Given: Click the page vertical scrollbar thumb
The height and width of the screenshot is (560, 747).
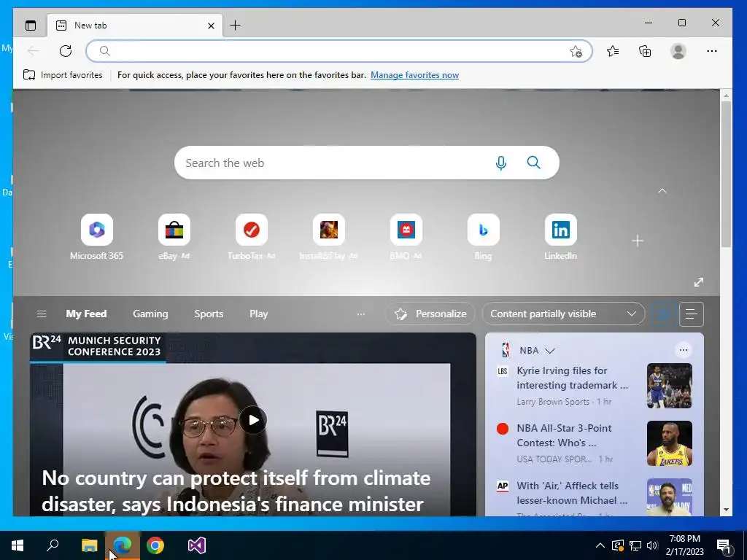Looking at the screenshot, I should [726, 174].
